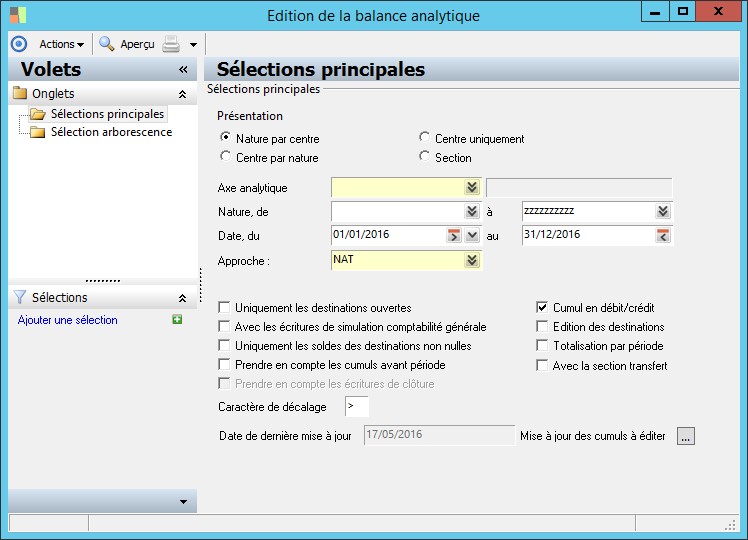Click the blue circular icon in the toolbar

click(x=18, y=44)
